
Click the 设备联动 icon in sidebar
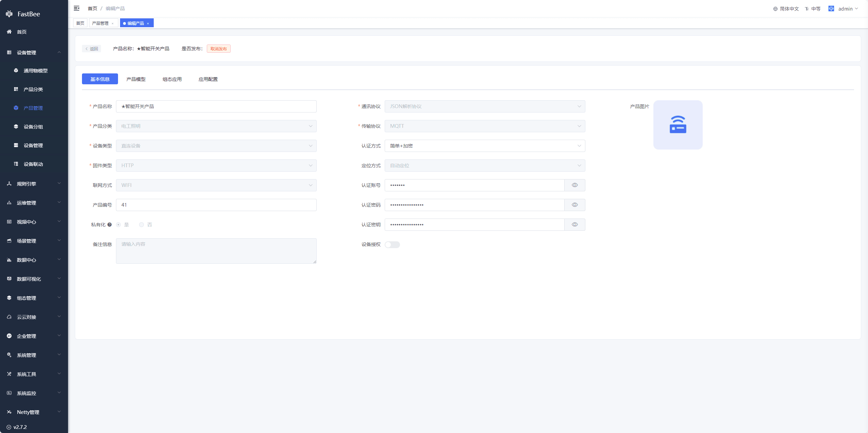(16, 164)
